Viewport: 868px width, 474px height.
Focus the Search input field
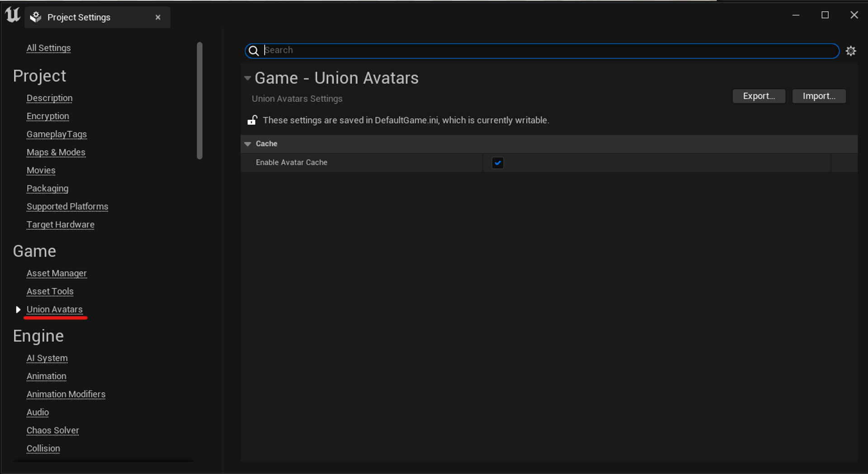pos(542,51)
